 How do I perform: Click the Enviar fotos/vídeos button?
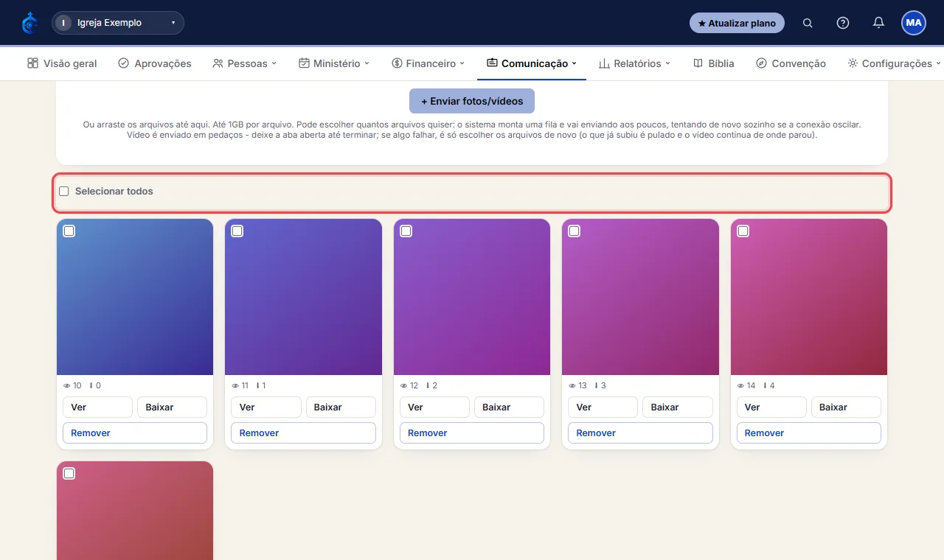click(472, 101)
